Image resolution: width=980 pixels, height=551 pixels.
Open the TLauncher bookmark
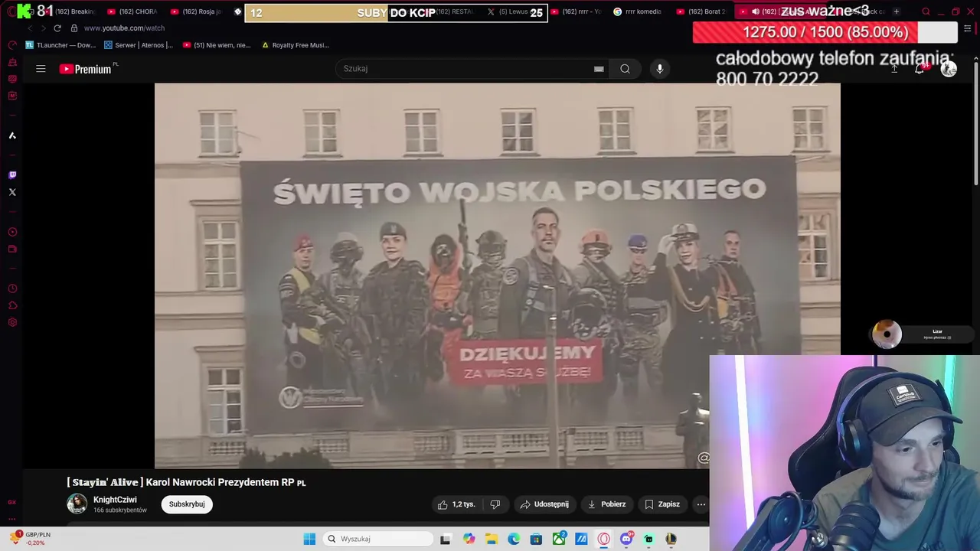point(60,45)
